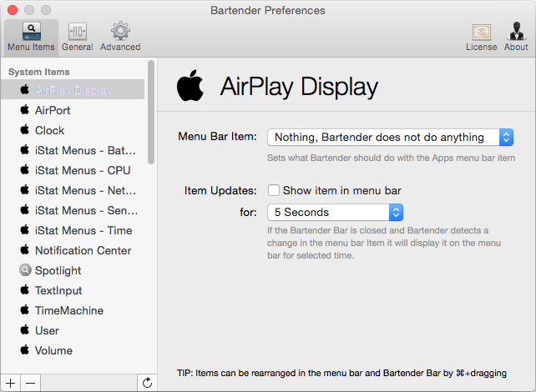Select the TimeMachine item
Viewport: 536px width, 392px height.
coord(73,310)
